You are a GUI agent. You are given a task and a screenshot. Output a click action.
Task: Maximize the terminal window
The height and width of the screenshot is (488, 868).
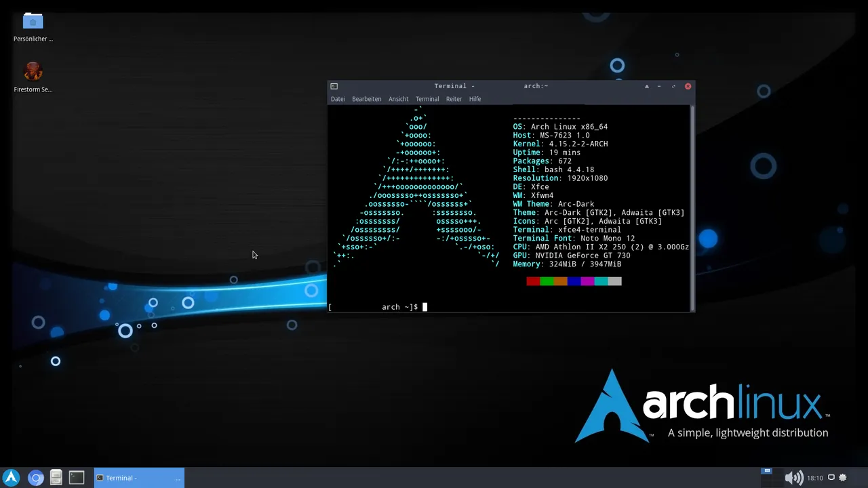click(x=673, y=86)
